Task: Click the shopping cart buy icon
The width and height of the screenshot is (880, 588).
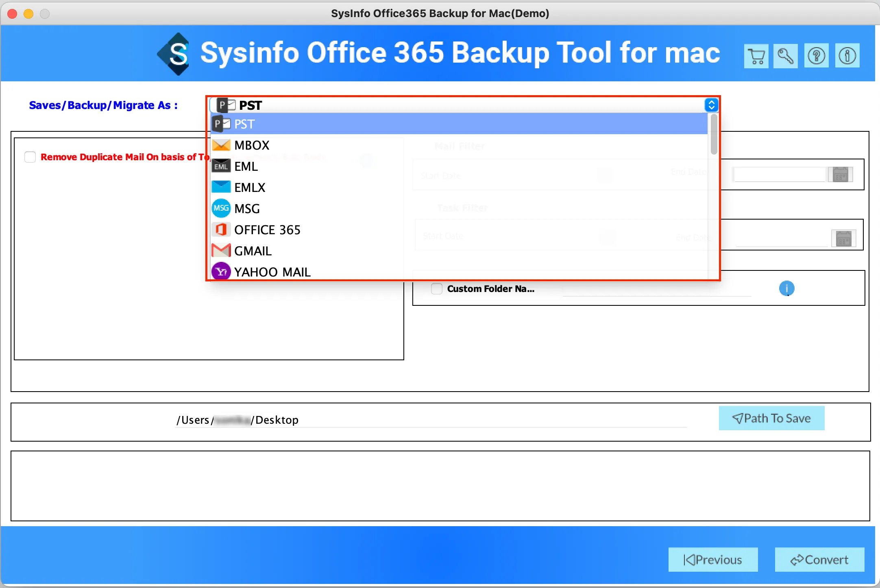Action: pos(756,56)
